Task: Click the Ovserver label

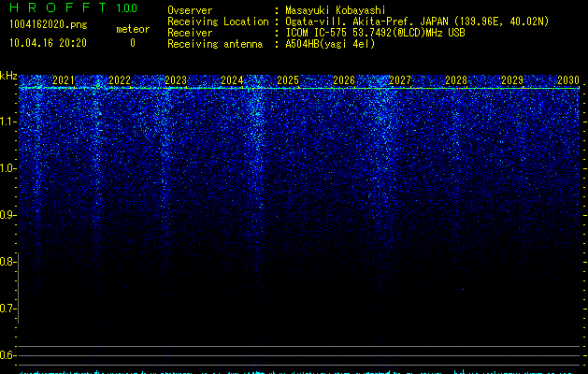Action: click(x=190, y=10)
